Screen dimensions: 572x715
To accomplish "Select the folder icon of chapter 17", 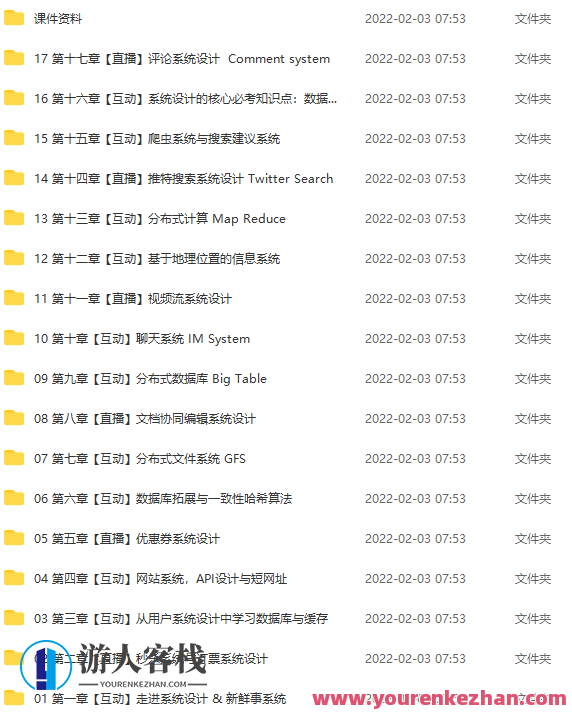I will (14, 58).
